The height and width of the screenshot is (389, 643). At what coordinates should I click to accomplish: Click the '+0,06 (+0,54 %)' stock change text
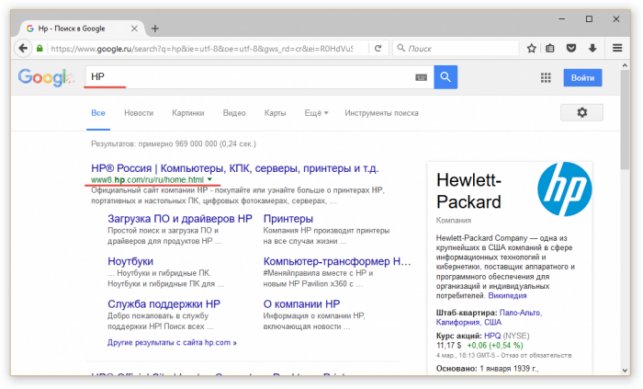495,346
